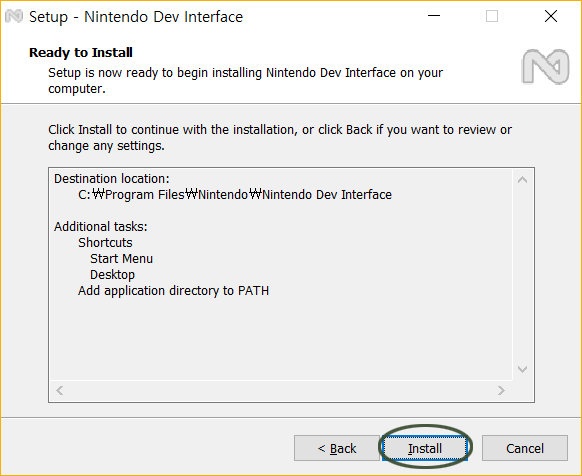Click the 'Shortcuts' line in the summary
The width and height of the screenshot is (582, 476).
click(105, 242)
